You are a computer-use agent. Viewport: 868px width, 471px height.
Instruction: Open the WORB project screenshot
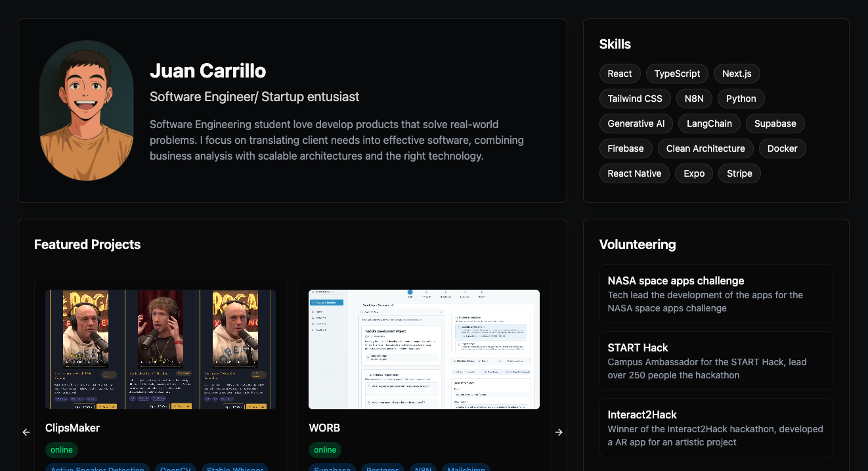(424, 349)
